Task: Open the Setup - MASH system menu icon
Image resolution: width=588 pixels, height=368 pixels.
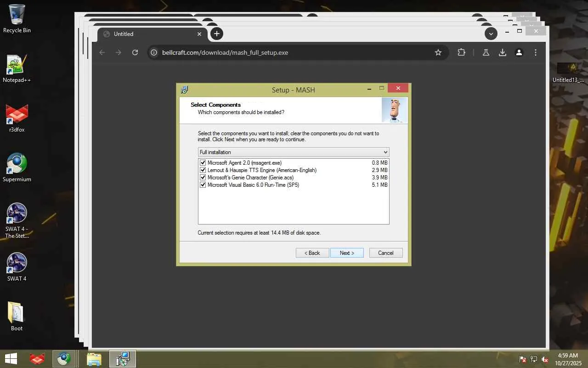Action: point(185,90)
